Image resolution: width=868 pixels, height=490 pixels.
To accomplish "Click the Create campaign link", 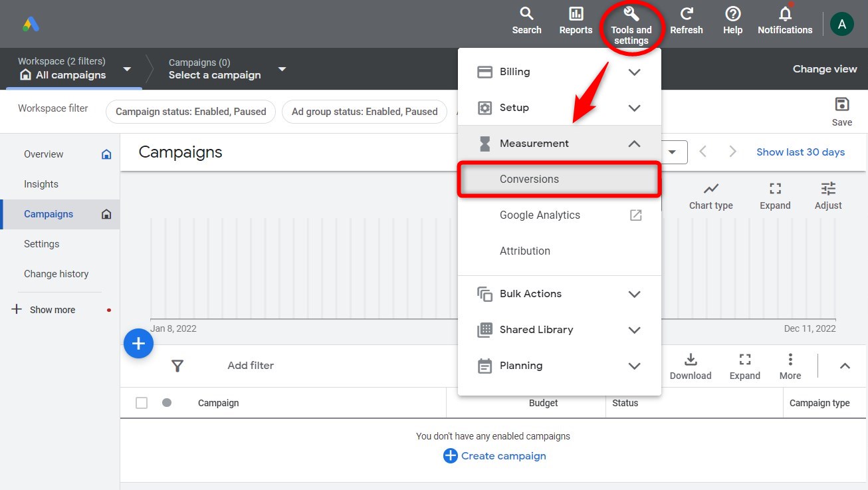I will [503, 455].
